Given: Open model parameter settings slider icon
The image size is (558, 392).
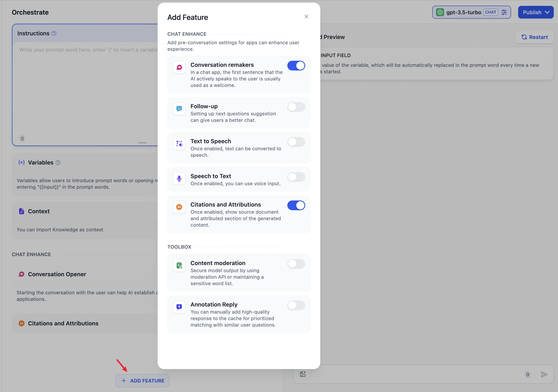Looking at the screenshot, I should [x=504, y=12].
